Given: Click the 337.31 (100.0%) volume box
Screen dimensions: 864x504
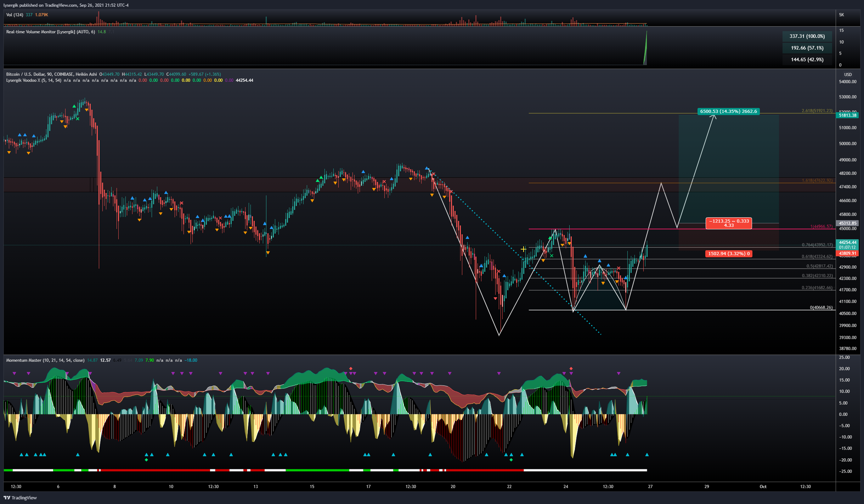Looking at the screenshot, I should [807, 36].
